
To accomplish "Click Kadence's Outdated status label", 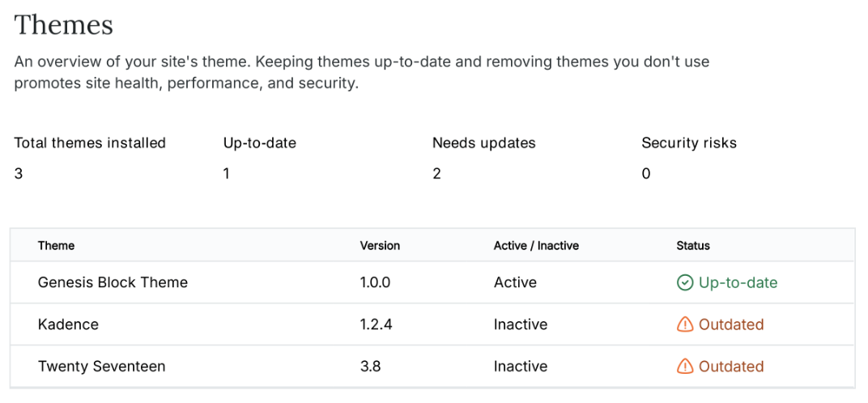I will 731,325.
